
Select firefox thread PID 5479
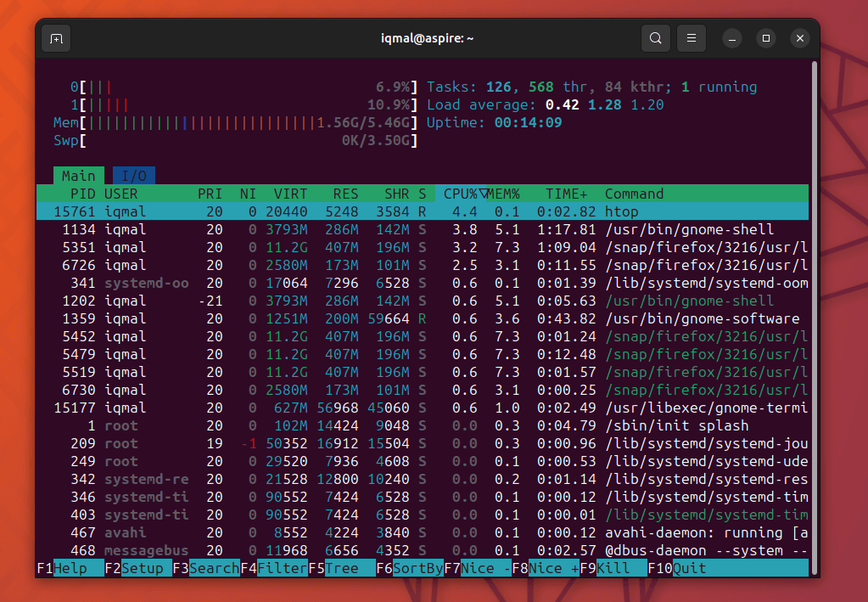pyautogui.click(x=423, y=354)
